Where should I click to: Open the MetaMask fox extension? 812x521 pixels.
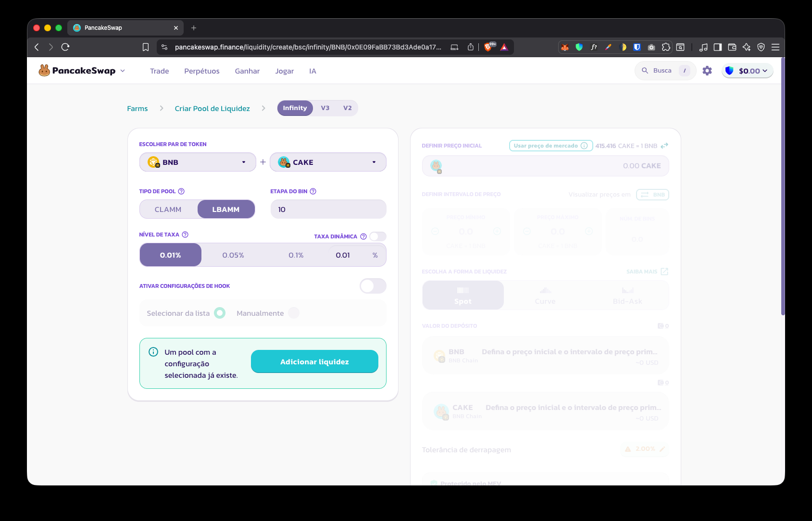[x=565, y=47]
